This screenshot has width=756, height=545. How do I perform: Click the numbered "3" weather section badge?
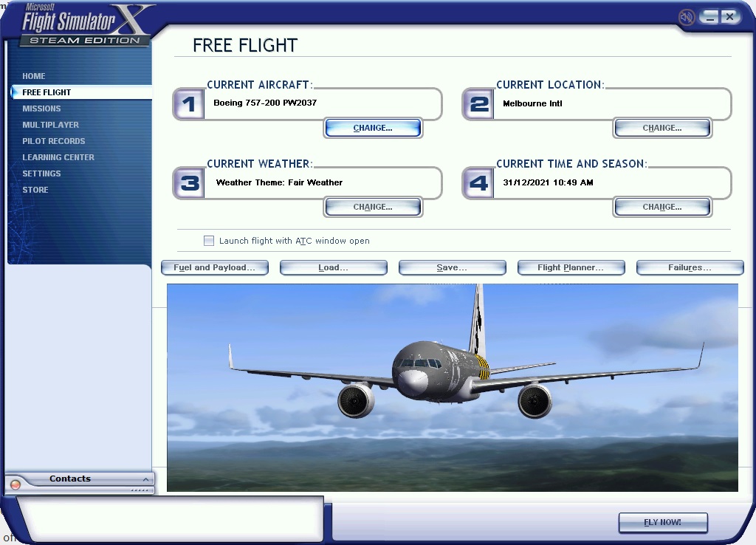pos(188,182)
